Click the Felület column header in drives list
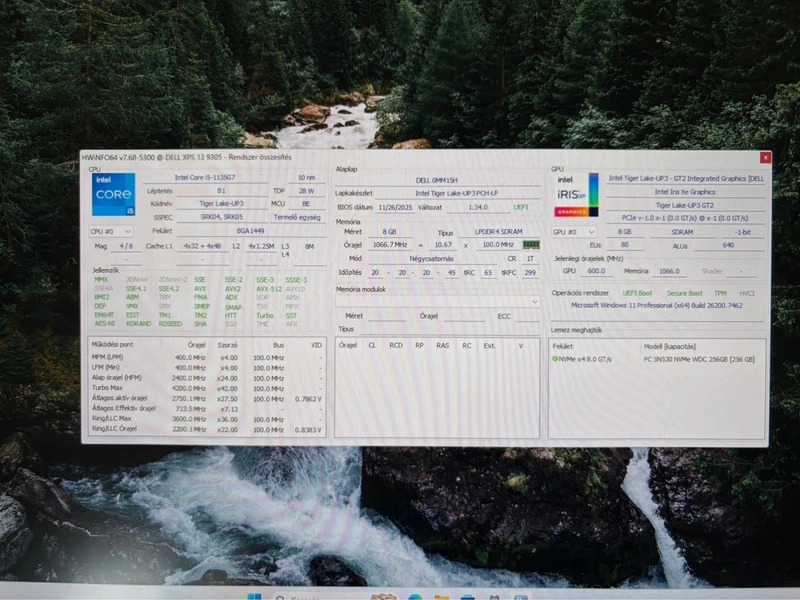 [563, 346]
